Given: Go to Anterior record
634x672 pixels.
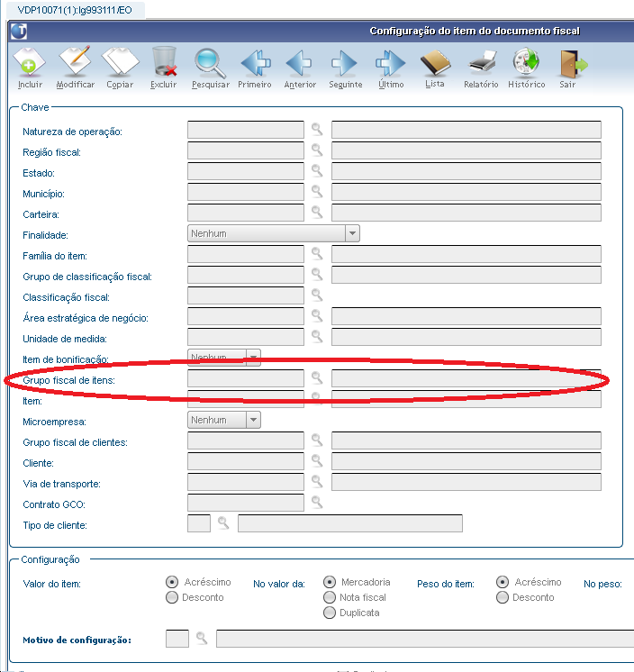Looking at the screenshot, I should pyautogui.click(x=299, y=63).
